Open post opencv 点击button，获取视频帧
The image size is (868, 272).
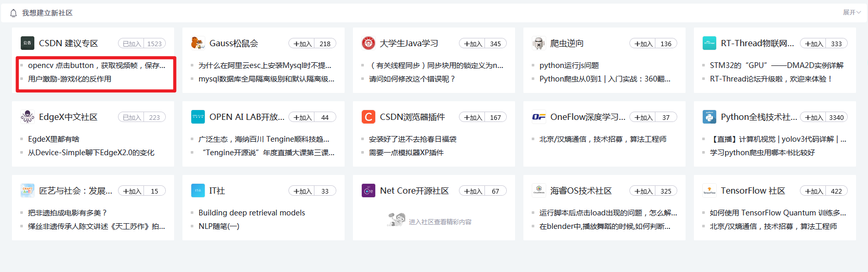click(97, 65)
